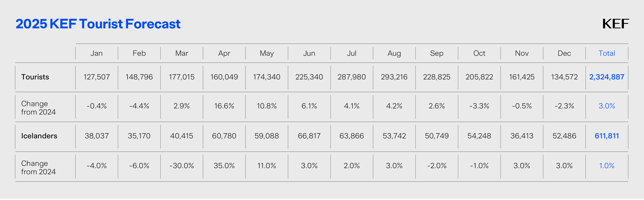The width and height of the screenshot is (644, 200).
Task: Click the March Icelanders change -30.0%
Action: (x=181, y=166)
